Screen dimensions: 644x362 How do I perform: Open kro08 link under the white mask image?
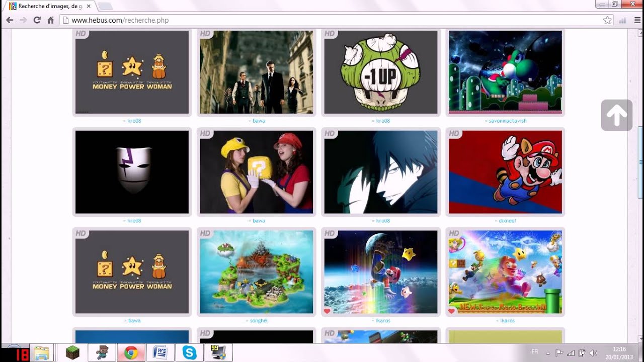tap(134, 221)
